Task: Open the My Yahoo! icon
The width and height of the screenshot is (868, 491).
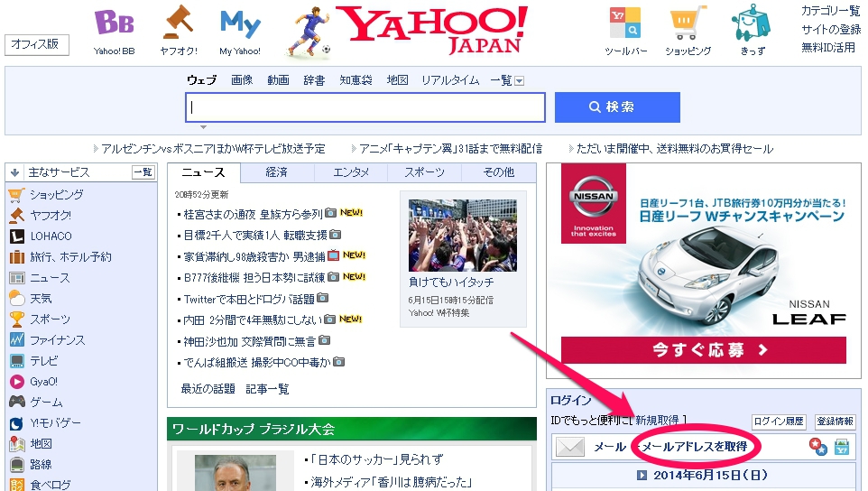Action: (x=240, y=23)
